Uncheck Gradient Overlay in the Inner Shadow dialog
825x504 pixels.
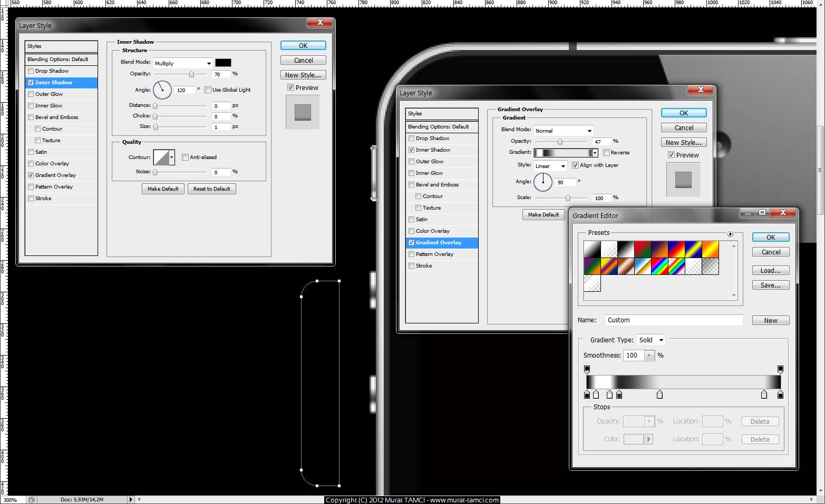[x=31, y=175]
